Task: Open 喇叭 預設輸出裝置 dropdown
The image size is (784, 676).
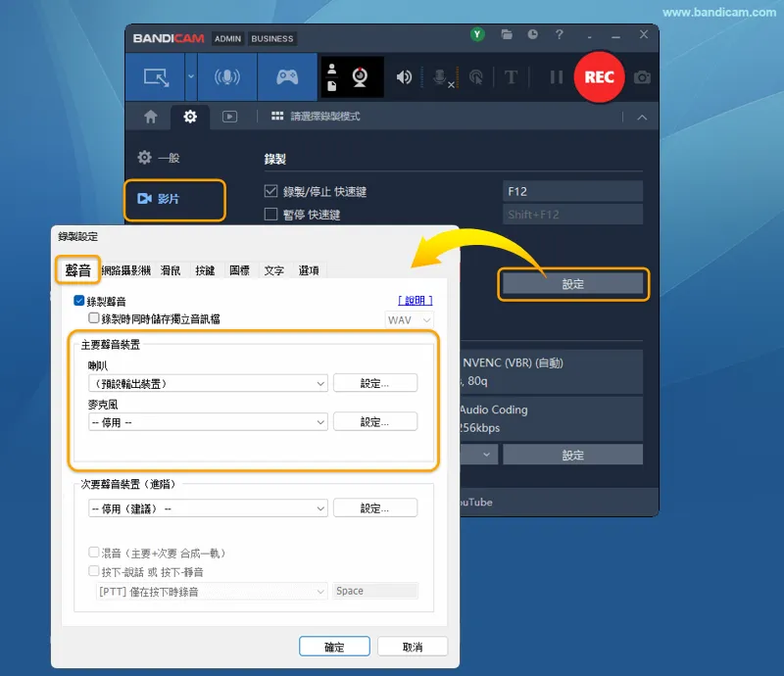Action: 208,383
